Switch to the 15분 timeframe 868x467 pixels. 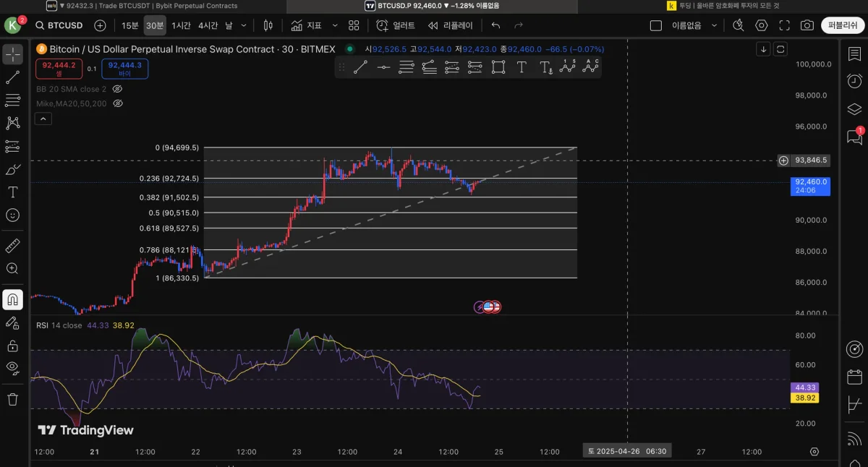[x=129, y=25]
